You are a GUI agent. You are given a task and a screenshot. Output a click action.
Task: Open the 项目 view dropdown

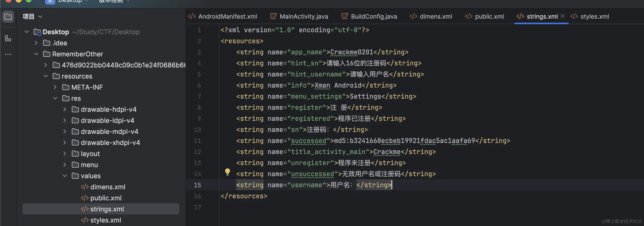pyautogui.click(x=40, y=17)
